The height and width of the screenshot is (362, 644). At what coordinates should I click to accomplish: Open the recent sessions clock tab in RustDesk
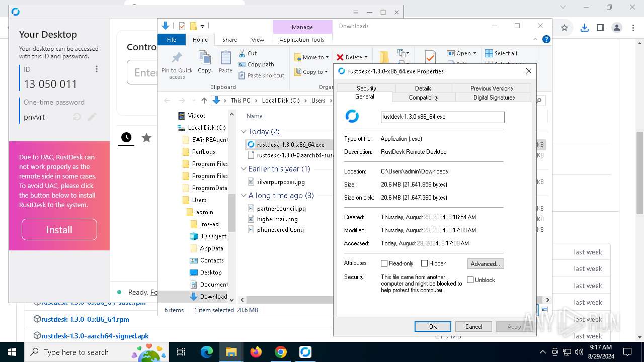coord(126,137)
